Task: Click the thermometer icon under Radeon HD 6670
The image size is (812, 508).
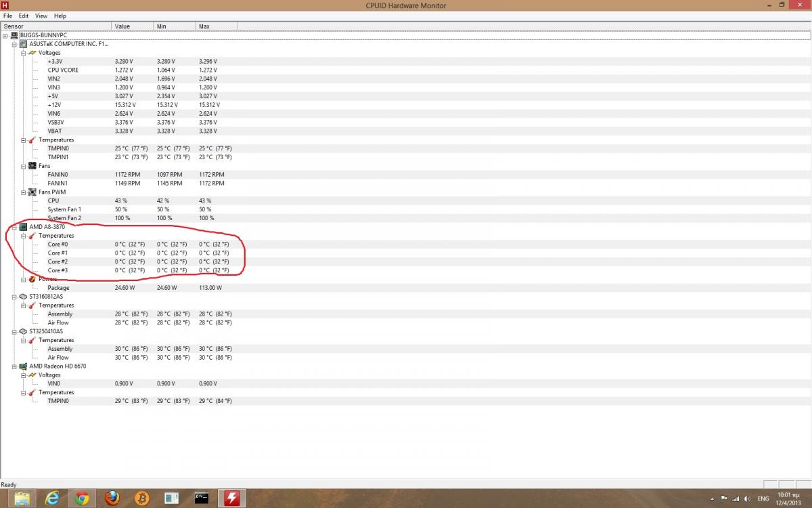Action: 32,392
